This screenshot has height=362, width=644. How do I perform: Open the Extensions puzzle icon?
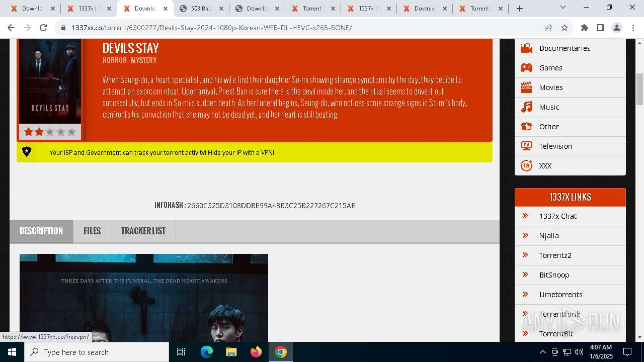585,28
